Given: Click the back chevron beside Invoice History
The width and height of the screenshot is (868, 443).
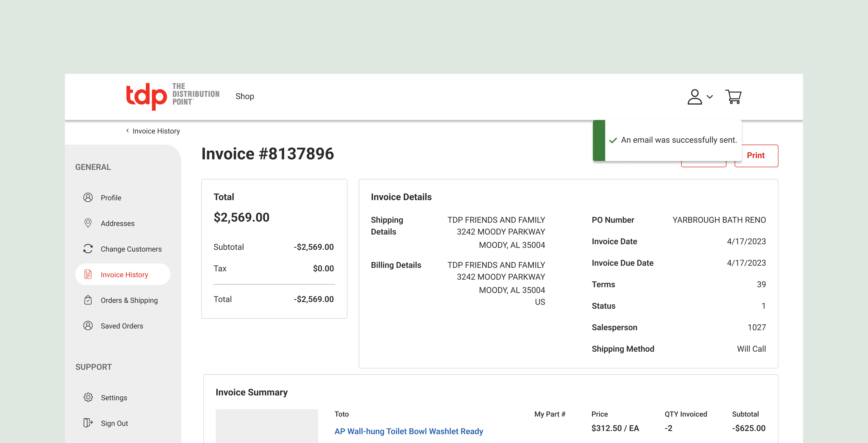Looking at the screenshot, I should [x=127, y=130].
